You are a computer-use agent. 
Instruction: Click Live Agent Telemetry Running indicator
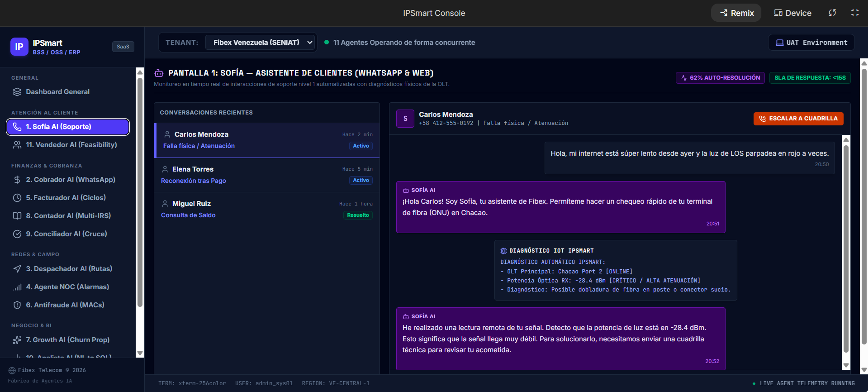pos(803,383)
